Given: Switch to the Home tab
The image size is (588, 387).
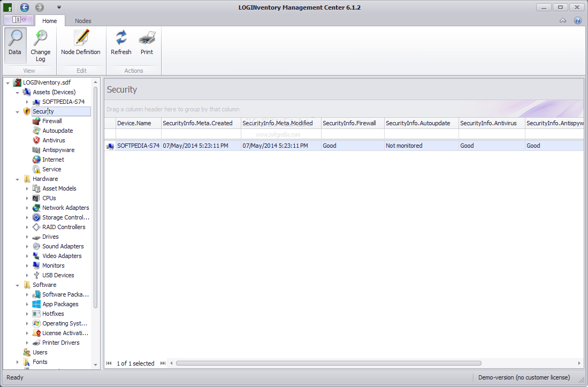Looking at the screenshot, I should 50,21.
